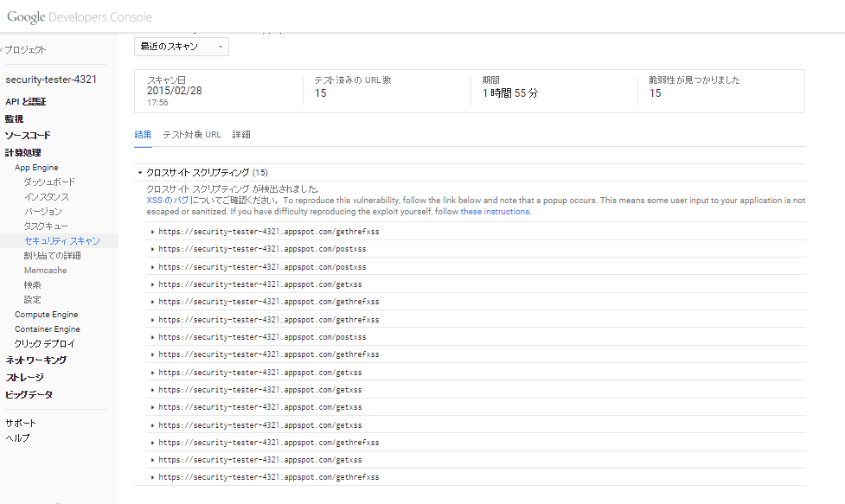845x504 pixels.
Task: Open the タスクキュー page
Action: (x=46, y=226)
